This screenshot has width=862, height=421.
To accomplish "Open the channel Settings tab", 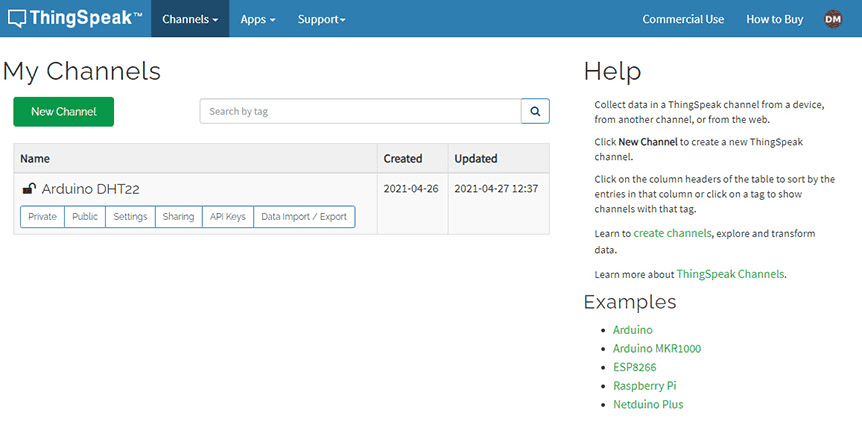I will tap(130, 217).
